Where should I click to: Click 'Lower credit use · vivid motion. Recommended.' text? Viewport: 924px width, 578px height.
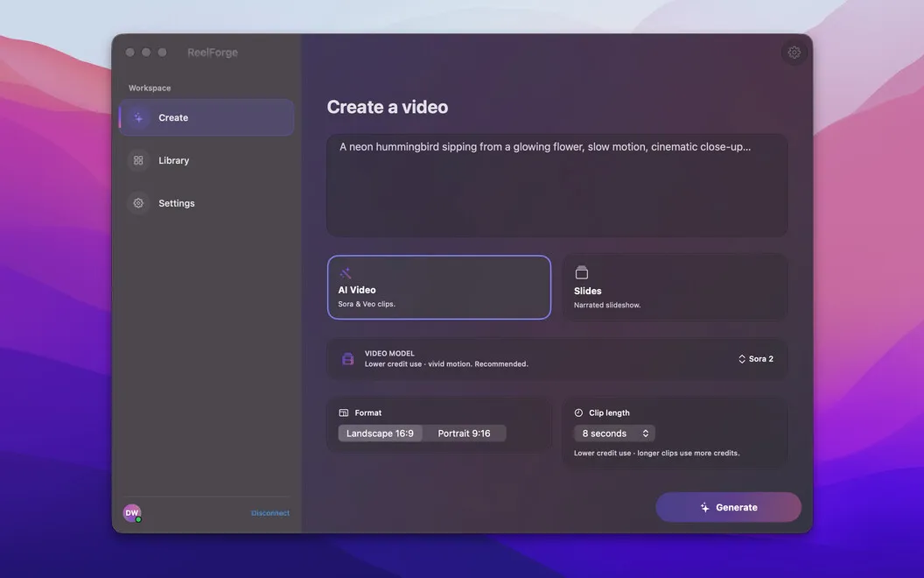click(446, 364)
